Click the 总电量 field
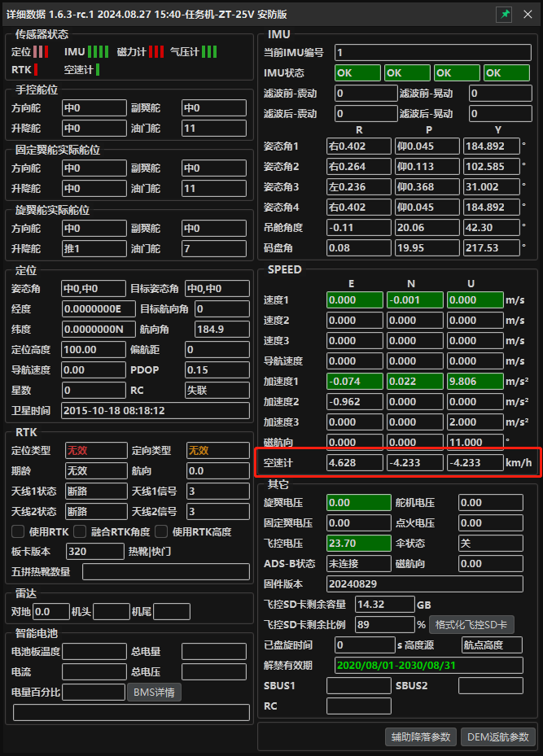The height and width of the screenshot is (756, 543). click(x=214, y=651)
